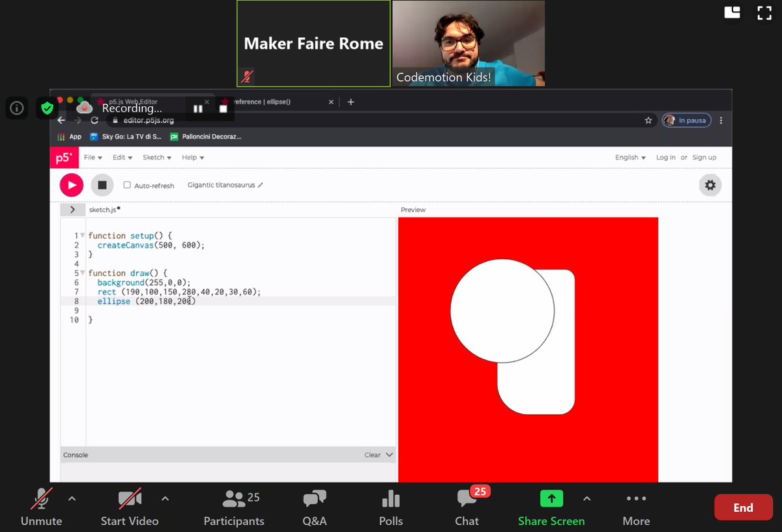Open the Edit menu
The height and width of the screenshot is (532, 782).
(x=123, y=158)
